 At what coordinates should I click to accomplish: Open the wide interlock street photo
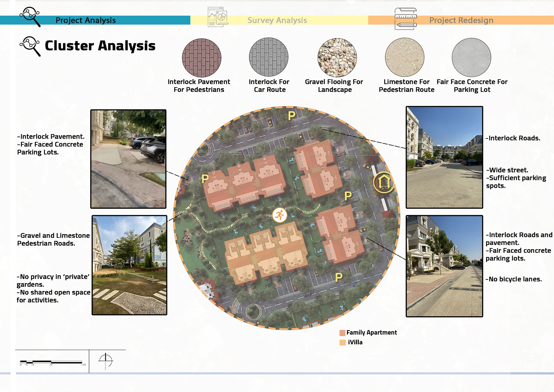pyautogui.click(x=444, y=157)
